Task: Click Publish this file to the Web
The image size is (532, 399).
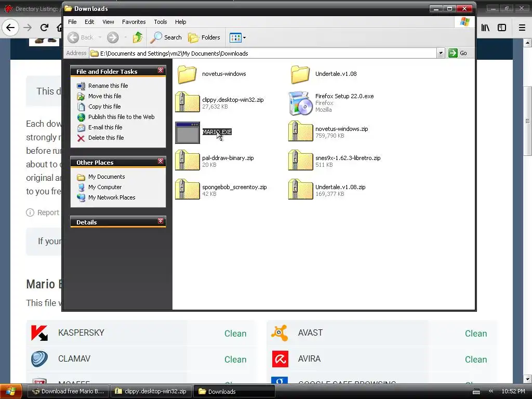Action: [121, 117]
